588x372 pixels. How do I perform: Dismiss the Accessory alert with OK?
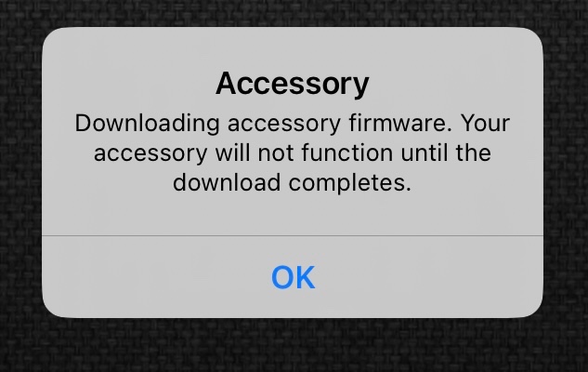click(293, 277)
